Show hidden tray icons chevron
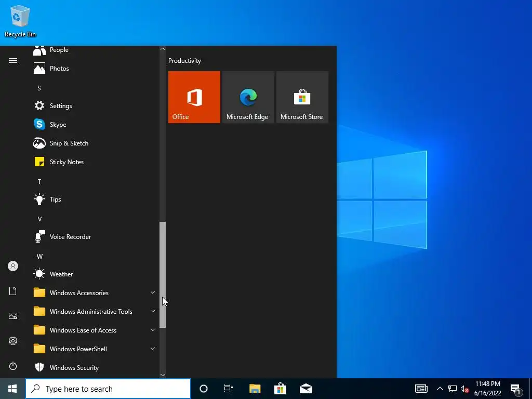Image resolution: width=532 pixels, height=399 pixels. [440, 389]
